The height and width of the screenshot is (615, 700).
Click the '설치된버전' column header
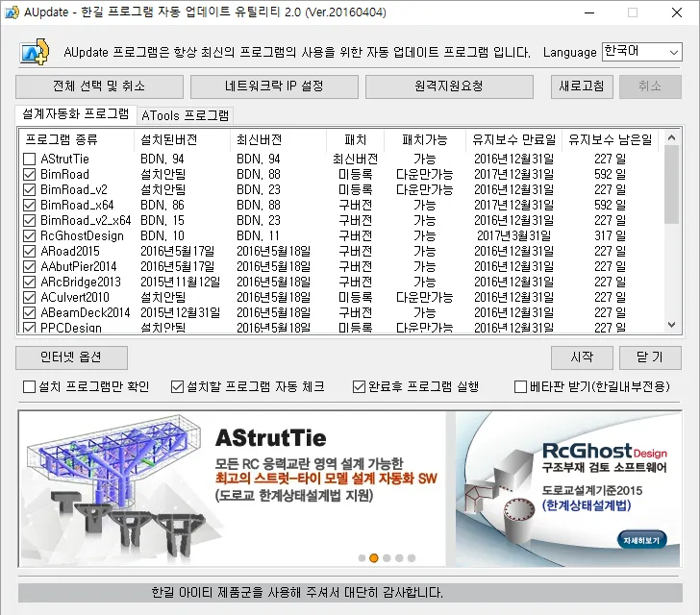click(182, 139)
